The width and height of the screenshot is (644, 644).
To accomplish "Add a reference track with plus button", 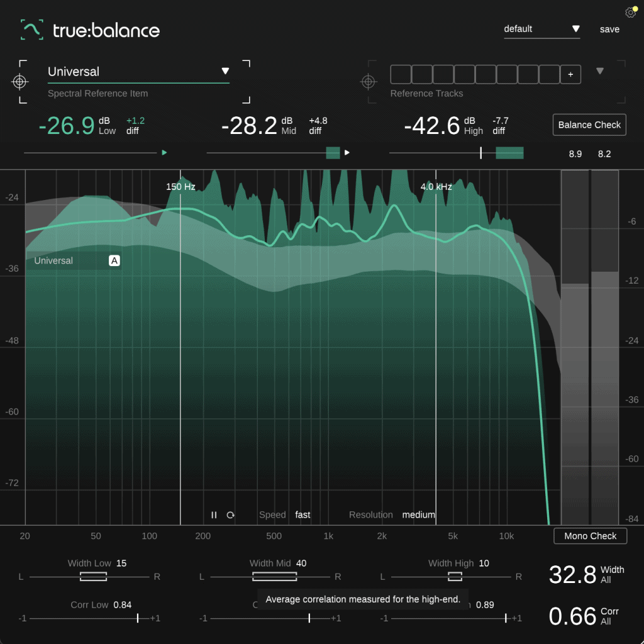I will (570, 74).
